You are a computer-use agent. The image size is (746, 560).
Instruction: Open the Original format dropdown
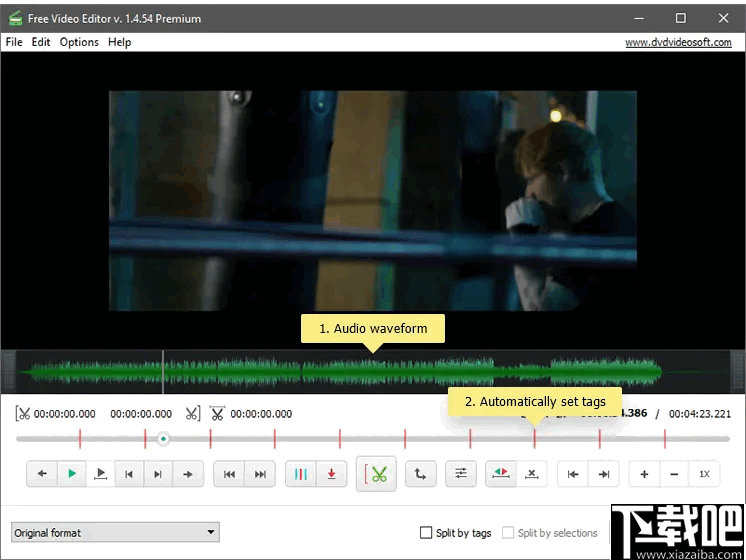pos(115,532)
